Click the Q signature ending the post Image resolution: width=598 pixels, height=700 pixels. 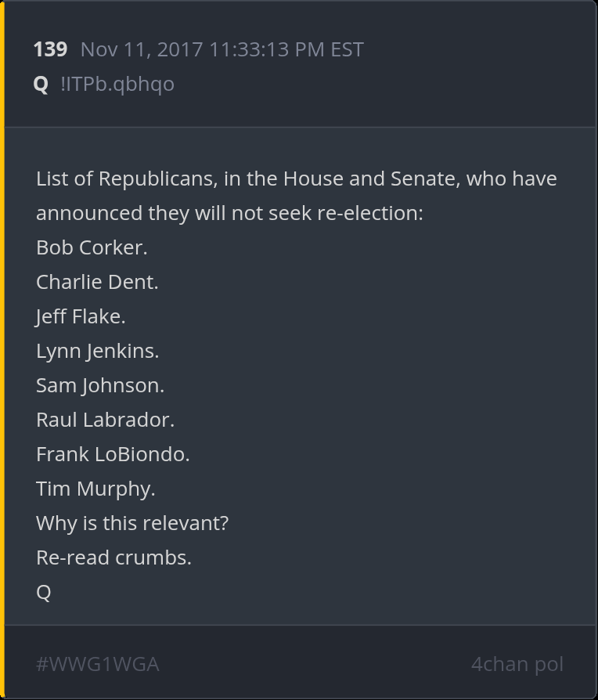point(44,592)
